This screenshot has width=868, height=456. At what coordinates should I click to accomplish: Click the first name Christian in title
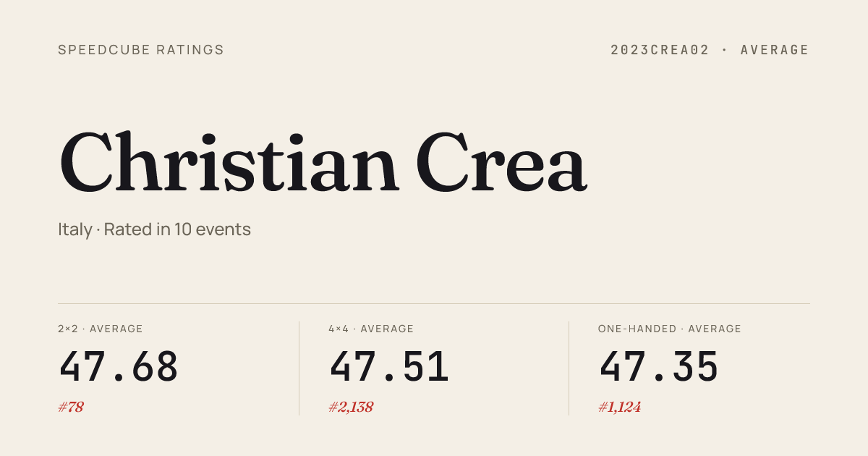pos(229,162)
